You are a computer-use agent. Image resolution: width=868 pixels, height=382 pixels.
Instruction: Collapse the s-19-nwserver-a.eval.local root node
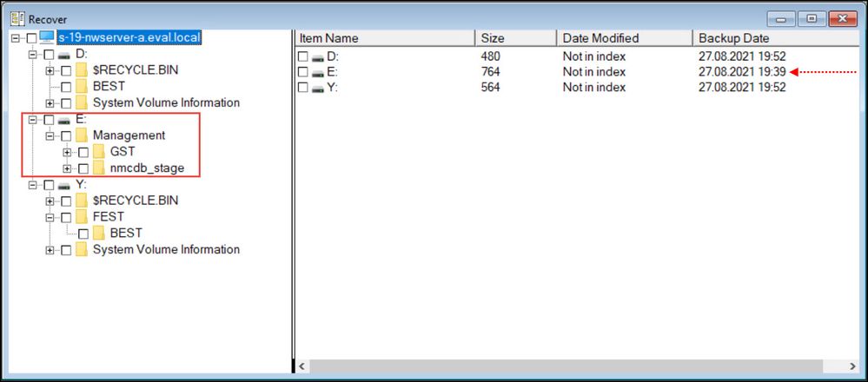click(16, 38)
